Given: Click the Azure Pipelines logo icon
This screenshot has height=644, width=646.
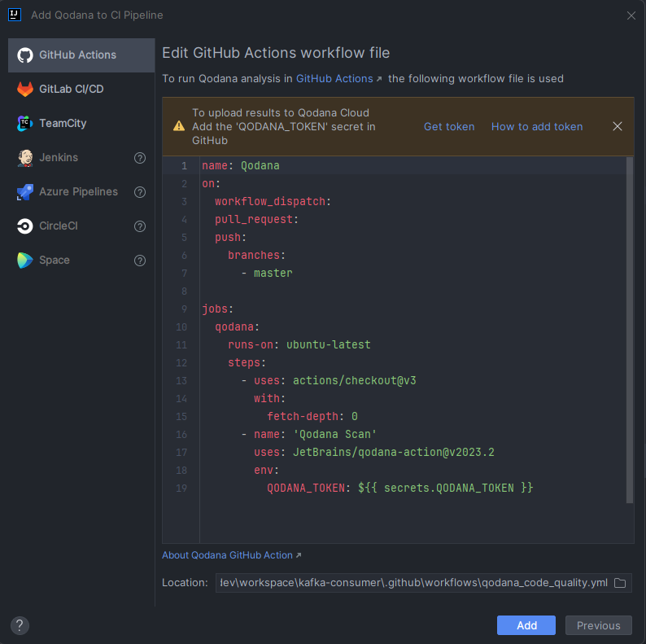Looking at the screenshot, I should pos(25,191).
